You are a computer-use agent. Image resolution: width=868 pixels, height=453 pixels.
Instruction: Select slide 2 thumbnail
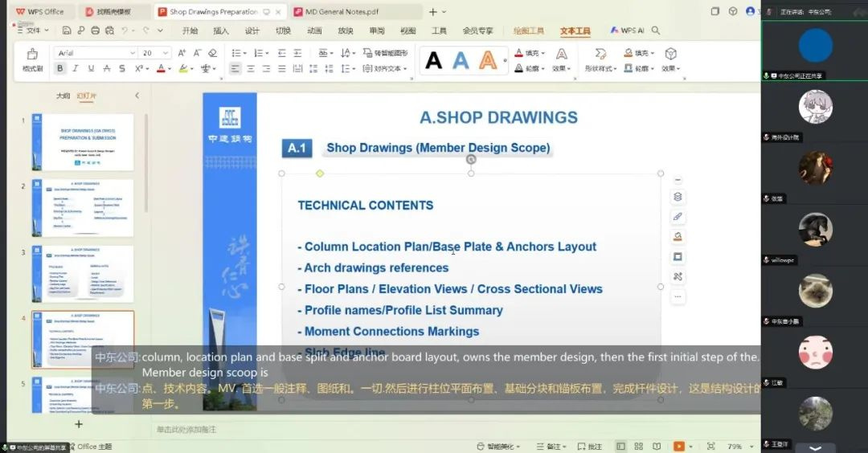coord(83,208)
